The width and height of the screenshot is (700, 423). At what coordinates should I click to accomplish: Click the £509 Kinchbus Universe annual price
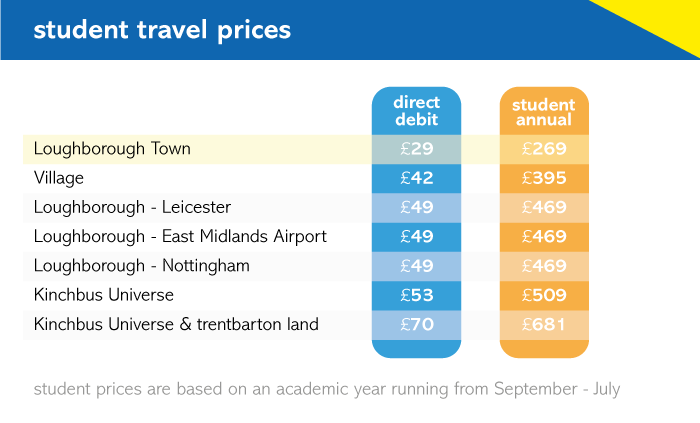[x=544, y=295]
